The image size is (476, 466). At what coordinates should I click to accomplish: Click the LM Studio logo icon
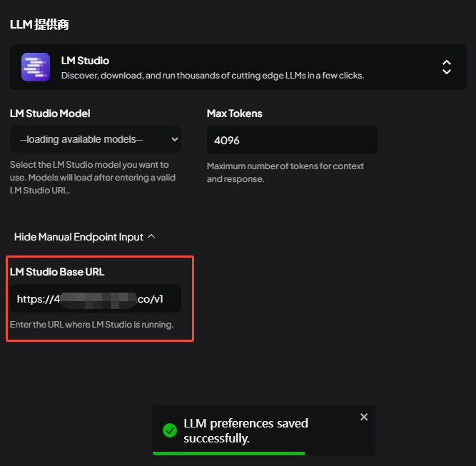pos(36,67)
